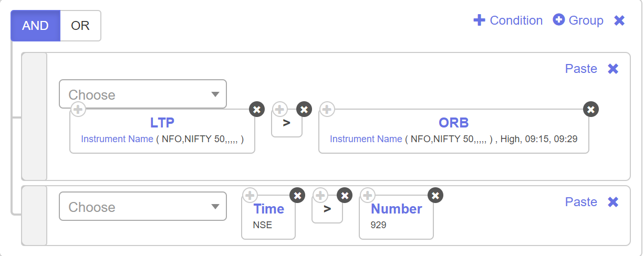
Task: Add a new Group
Action: click(578, 20)
